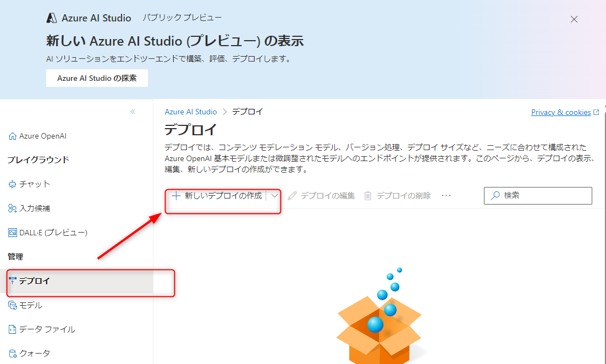Click デプロイの削除 in the toolbar
606x364 pixels.
[397, 196]
